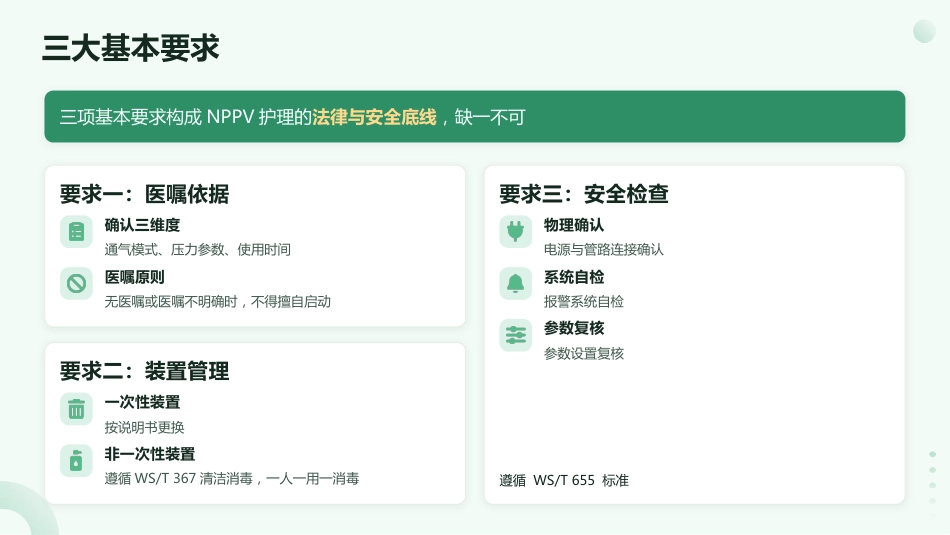
Task: Select the heading 要求一：医嘱依据
Action: (x=144, y=194)
